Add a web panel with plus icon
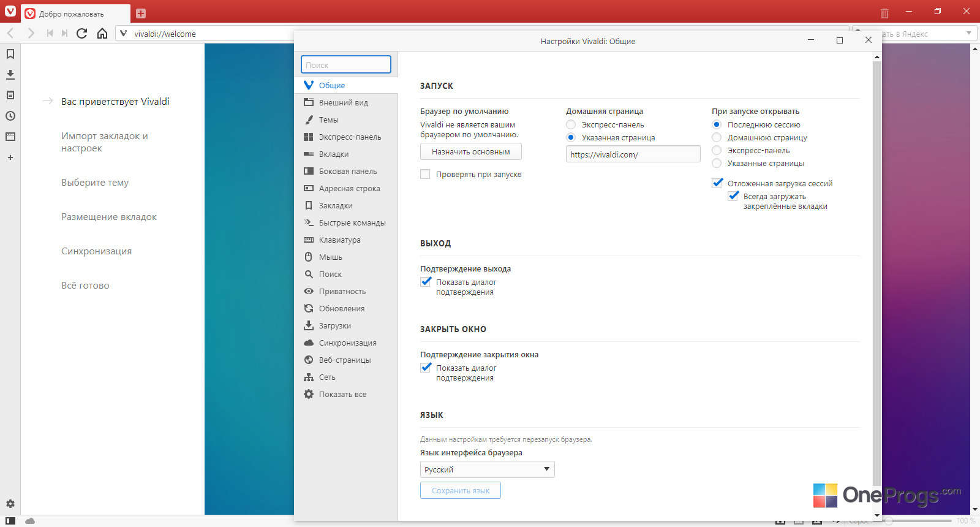 pyautogui.click(x=10, y=157)
